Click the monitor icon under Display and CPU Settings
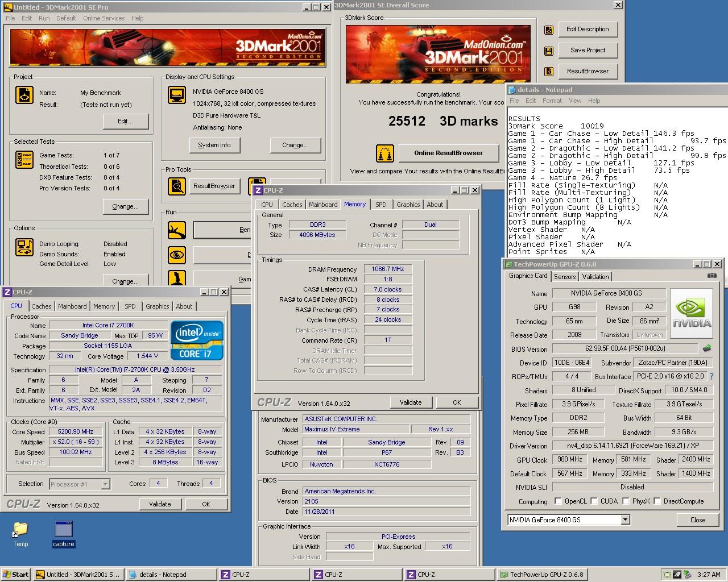 click(177, 95)
